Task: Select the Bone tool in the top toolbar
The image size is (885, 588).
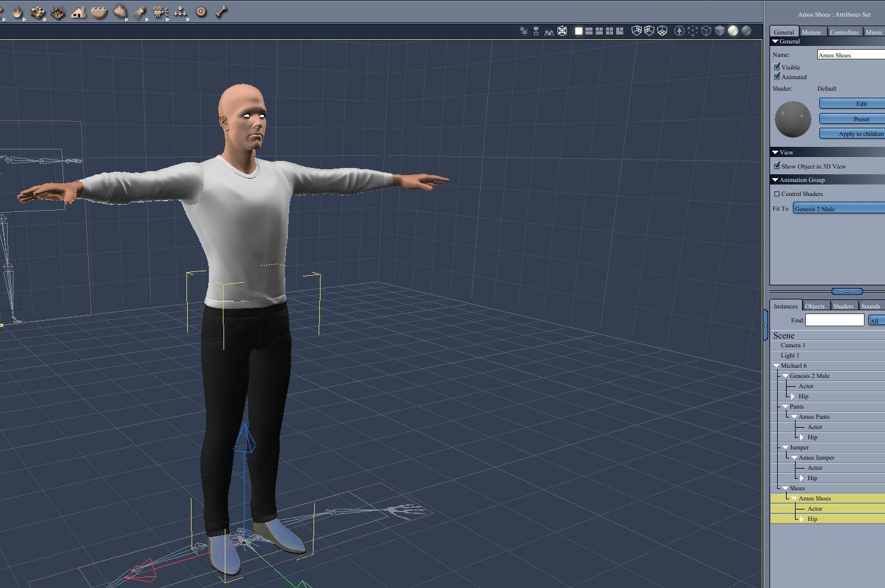Action: pos(222,11)
